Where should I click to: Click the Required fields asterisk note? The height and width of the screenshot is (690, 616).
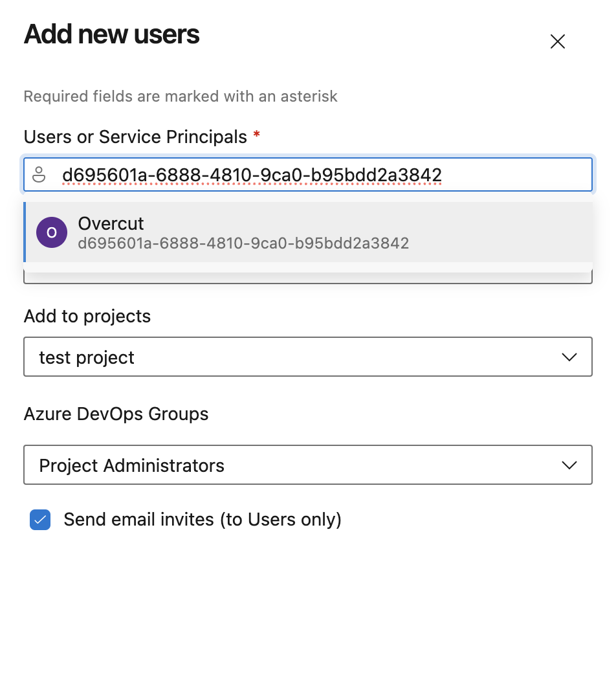click(x=181, y=96)
